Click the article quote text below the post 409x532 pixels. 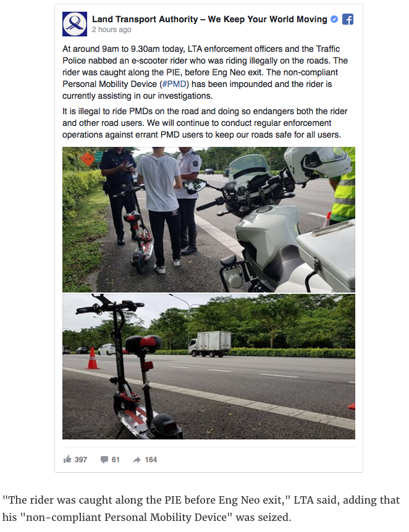(201, 509)
